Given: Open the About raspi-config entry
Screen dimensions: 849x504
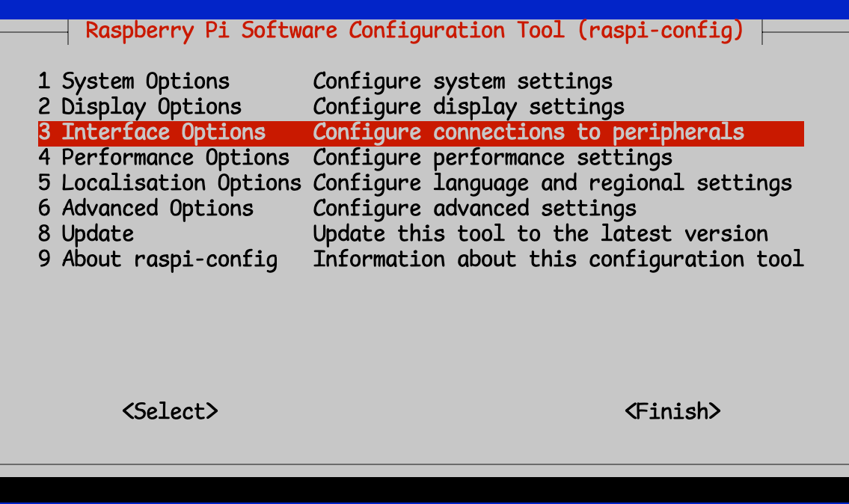Looking at the screenshot, I should (x=158, y=259).
